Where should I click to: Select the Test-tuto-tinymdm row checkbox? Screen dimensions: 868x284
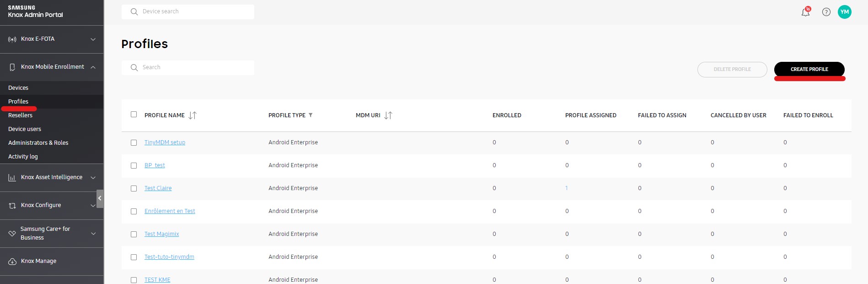[134, 257]
